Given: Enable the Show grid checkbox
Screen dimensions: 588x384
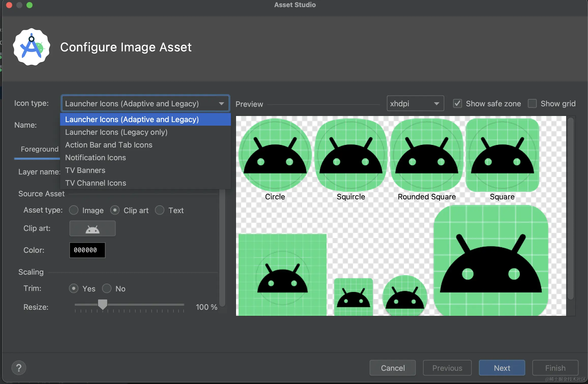Looking at the screenshot, I should pyautogui.click(x=532, y=104).
